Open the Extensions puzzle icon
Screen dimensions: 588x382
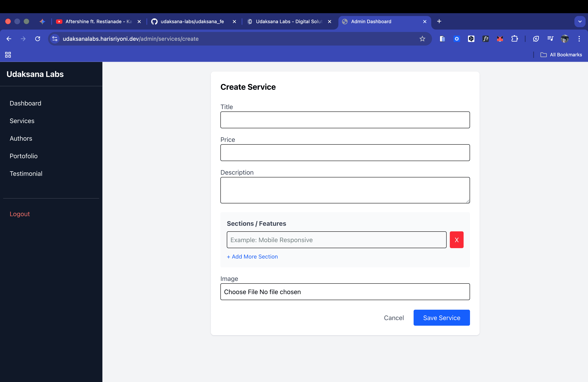(514, 39)
